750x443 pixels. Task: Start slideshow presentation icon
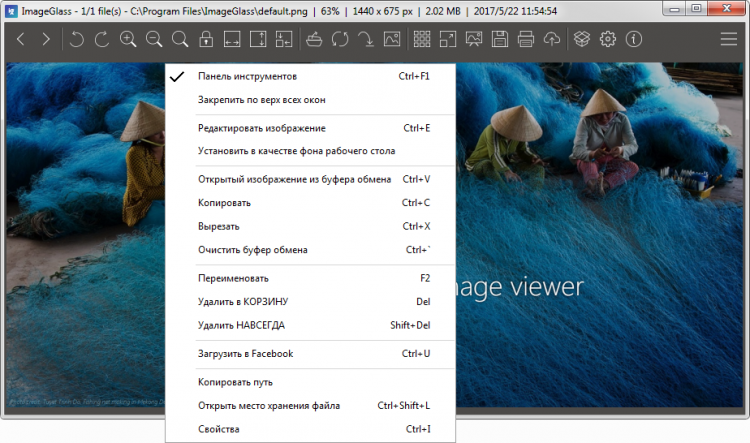coord(474,39)
